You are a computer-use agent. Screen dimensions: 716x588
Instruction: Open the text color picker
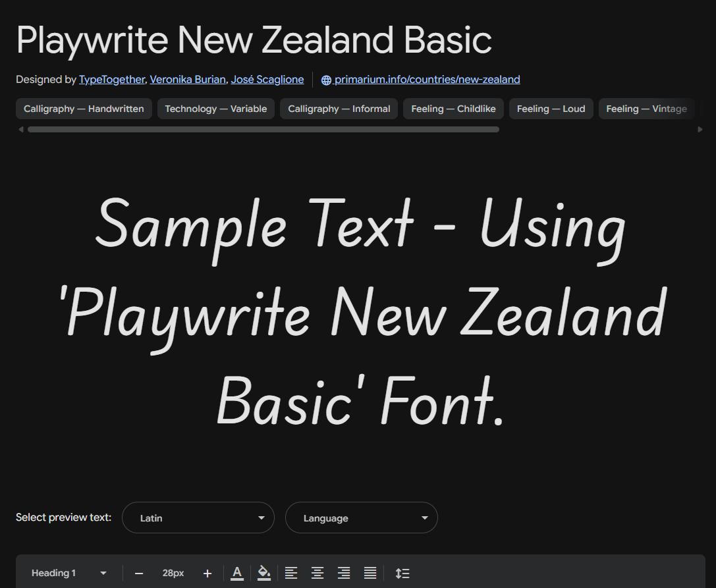point(237,573)
